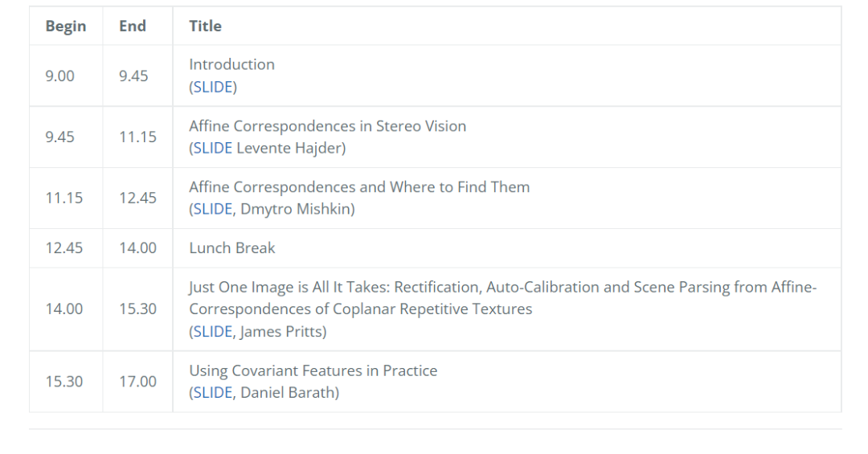
Task: Click the Just One Image talk title
Action: click(x=502, y=298)
